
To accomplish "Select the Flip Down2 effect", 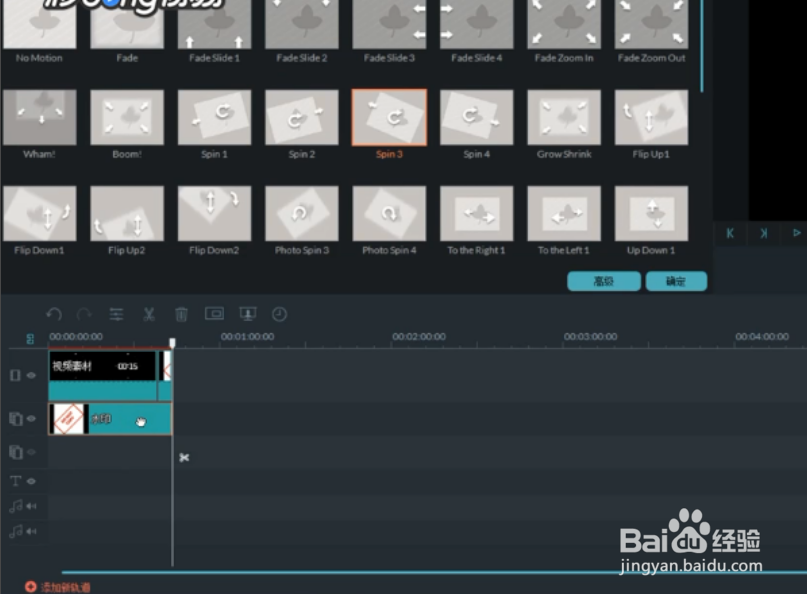I will [215, 214].
